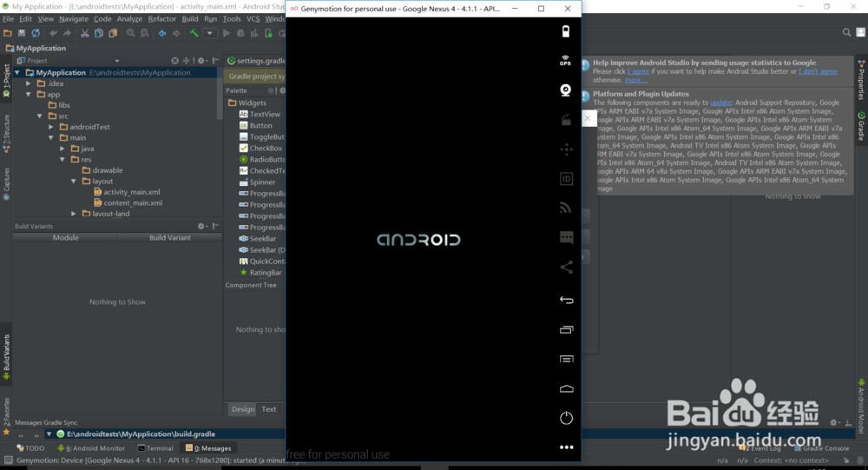The width and height of the screenshot is (868, 470).
Task: Switch to the Text tab
Action: click(x=269, y=409)
